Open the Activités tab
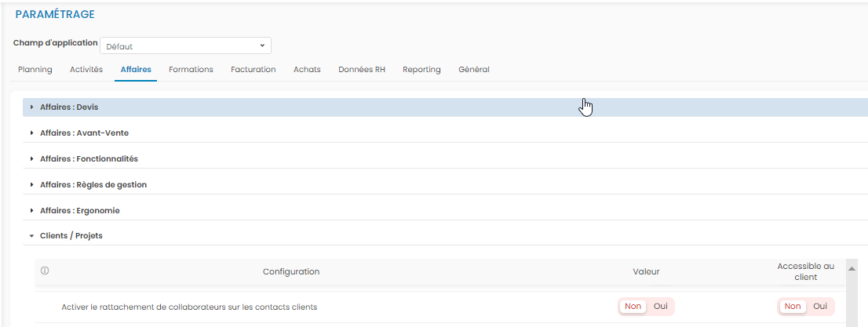The image size is (868, 327). pos(86,70)
